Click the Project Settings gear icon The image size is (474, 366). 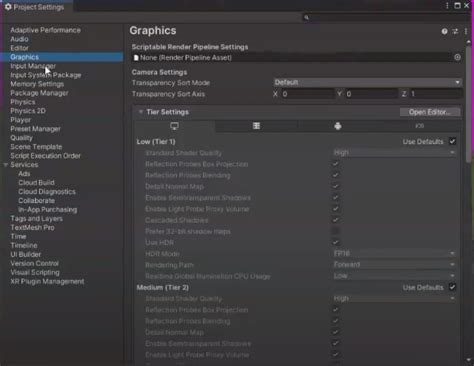[x=8, y=7]
